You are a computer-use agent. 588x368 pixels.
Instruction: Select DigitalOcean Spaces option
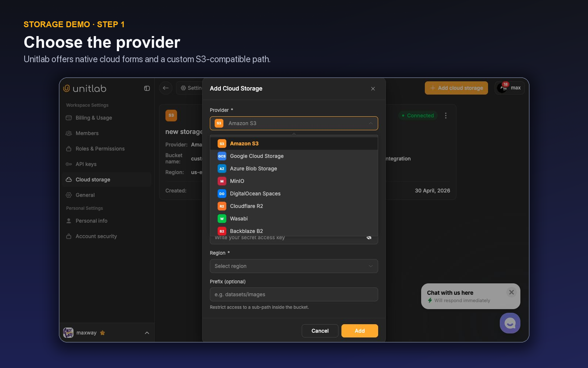(294, 194)
